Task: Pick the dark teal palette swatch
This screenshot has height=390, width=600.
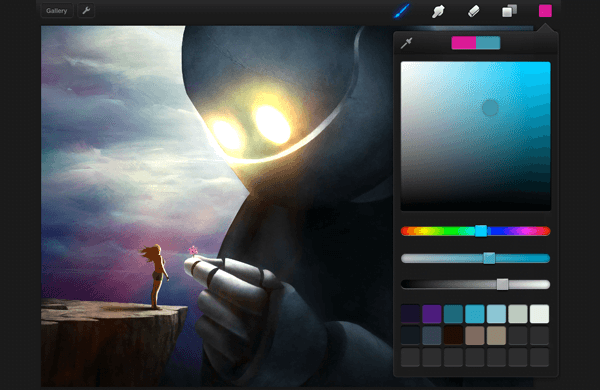Action: tap(453, 314)
